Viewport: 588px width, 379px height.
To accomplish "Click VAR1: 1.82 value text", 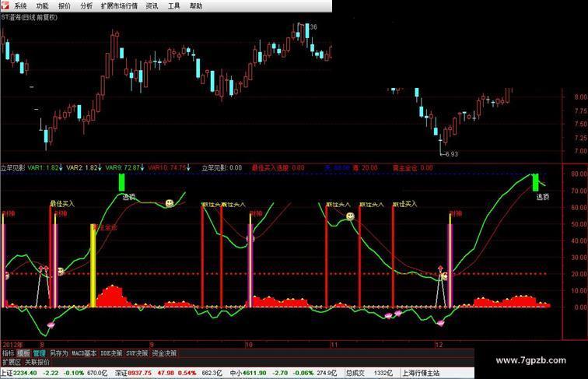I will coord(43,168).
